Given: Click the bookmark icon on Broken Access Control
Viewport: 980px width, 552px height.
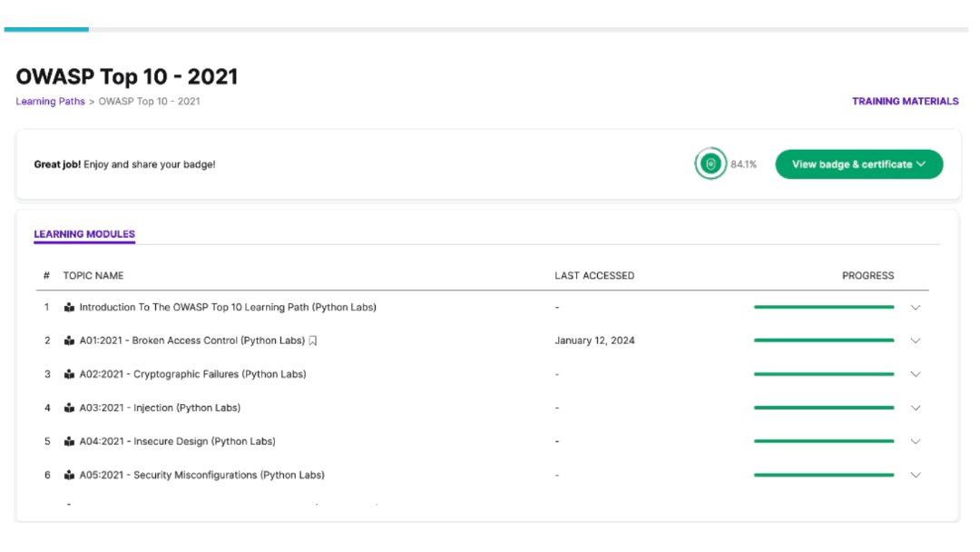Looking at the screenshot, I should pos(313,340).
